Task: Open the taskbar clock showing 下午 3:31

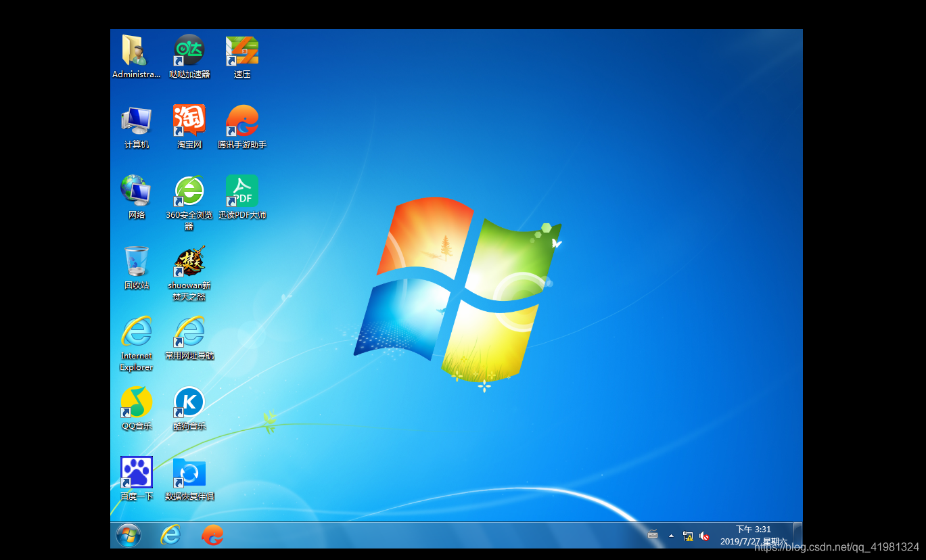Action: point(754,535)
